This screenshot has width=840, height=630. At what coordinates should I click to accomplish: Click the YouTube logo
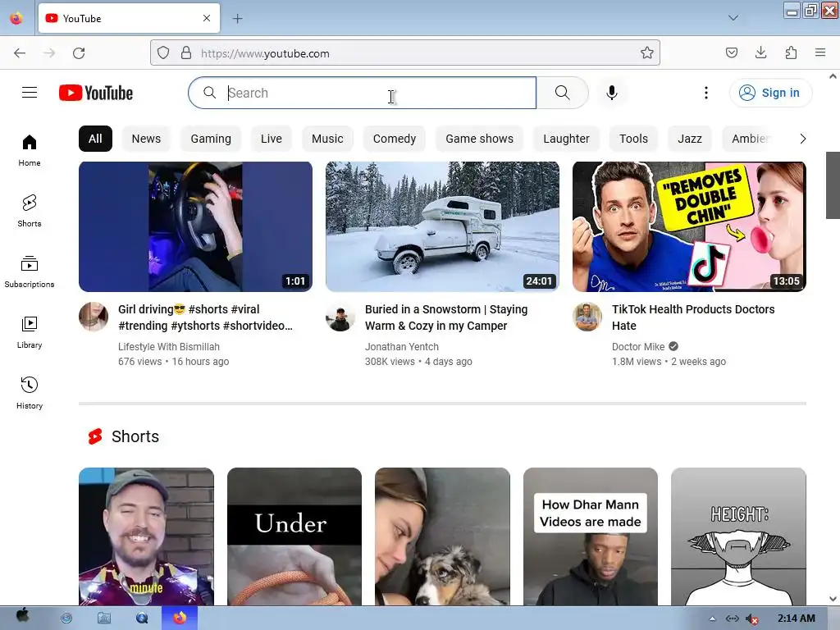[x=96, y=93]
